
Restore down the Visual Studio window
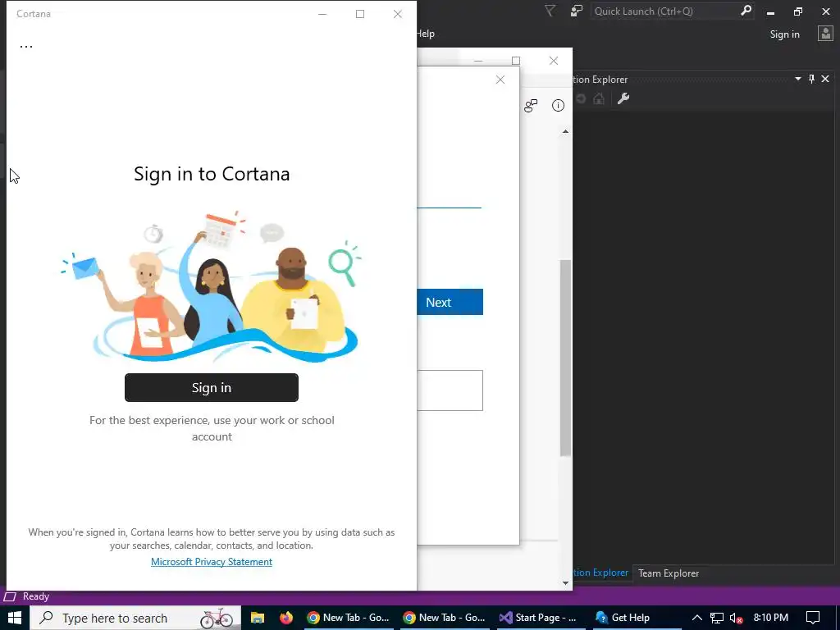[x=798, y=11]
